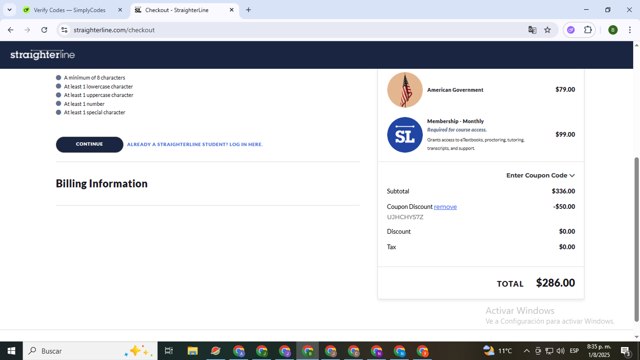Click the address bar URL field

click(294, 30)
